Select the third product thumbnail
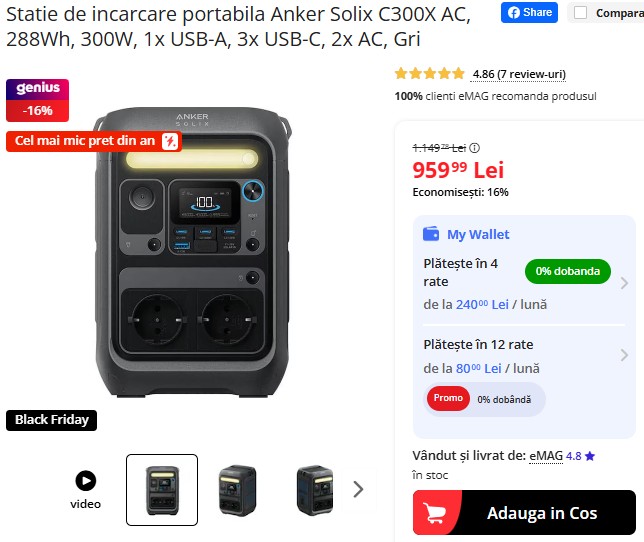The image size is (644, 542). click(315, 490)
